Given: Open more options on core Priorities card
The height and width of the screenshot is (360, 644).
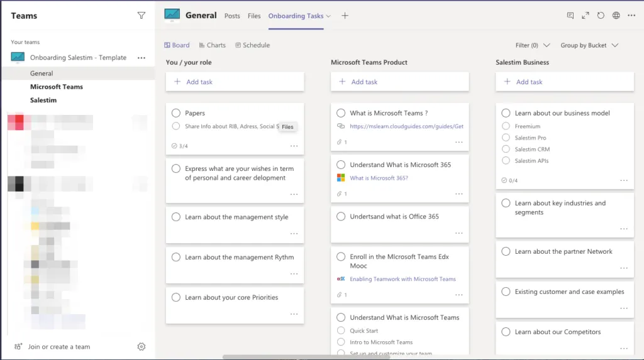Looking at the screenshot, I should pos(294,314).
